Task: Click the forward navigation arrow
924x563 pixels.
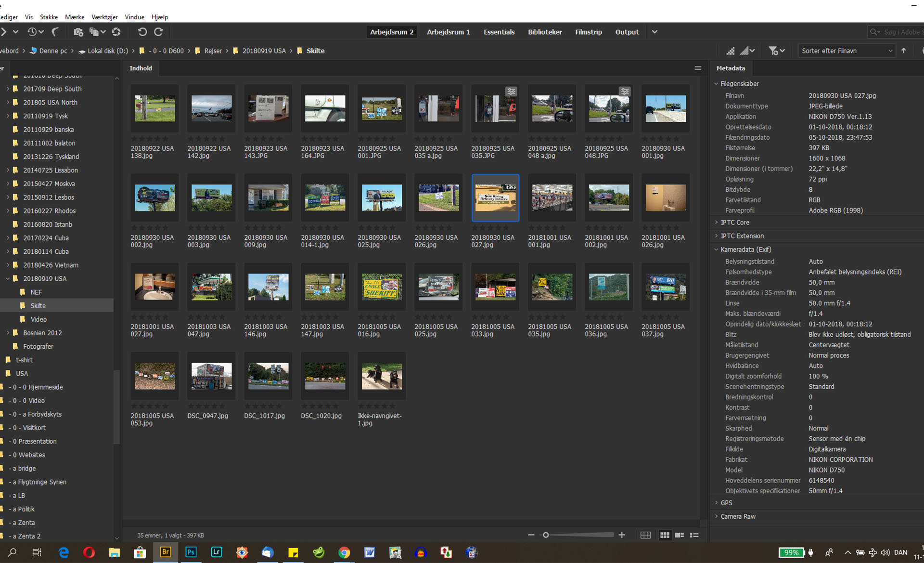Action: [x=3, y=32]
